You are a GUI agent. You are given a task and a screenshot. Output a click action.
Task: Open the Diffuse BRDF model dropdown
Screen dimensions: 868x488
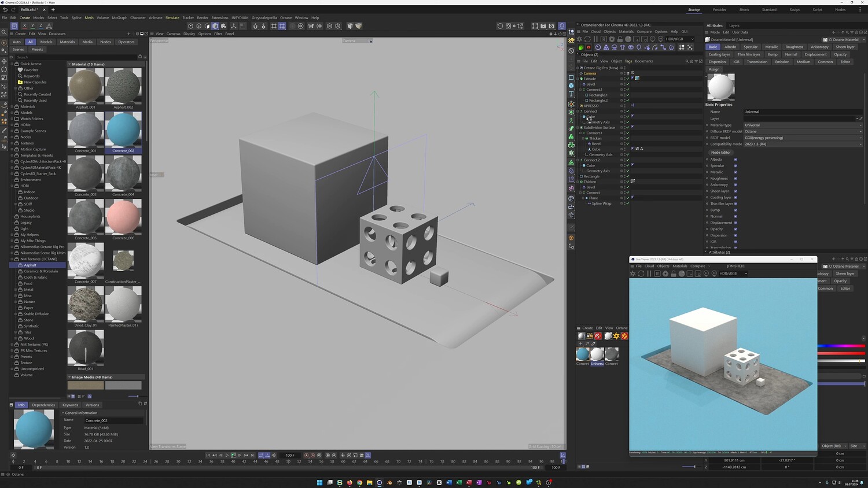pyautogui.click(x=803, y=131)
